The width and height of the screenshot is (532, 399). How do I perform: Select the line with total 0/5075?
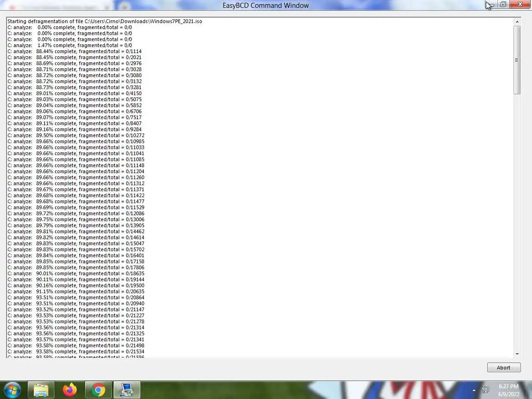[x=75, y=99]
